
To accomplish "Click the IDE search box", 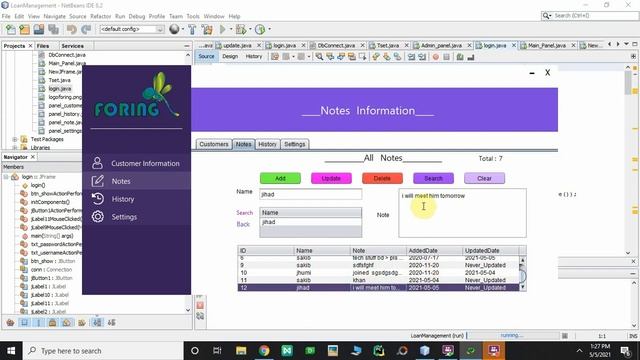I will (590, 16).
